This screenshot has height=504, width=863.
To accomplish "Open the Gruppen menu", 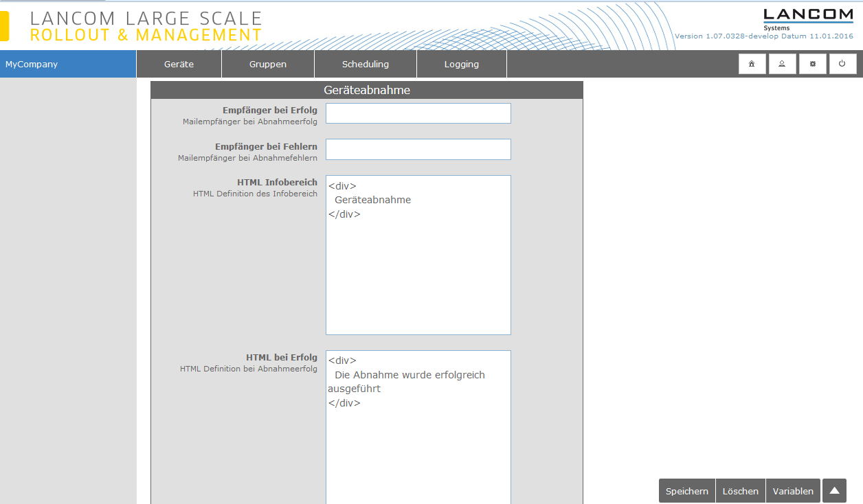I will pos(267,64).
